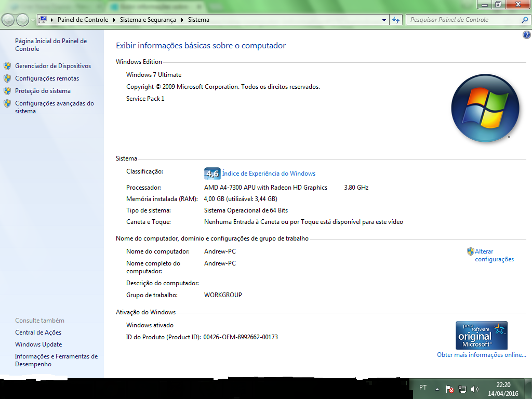
Task: Open the recent pages dropdown arrow
Action: click(33, 20)
